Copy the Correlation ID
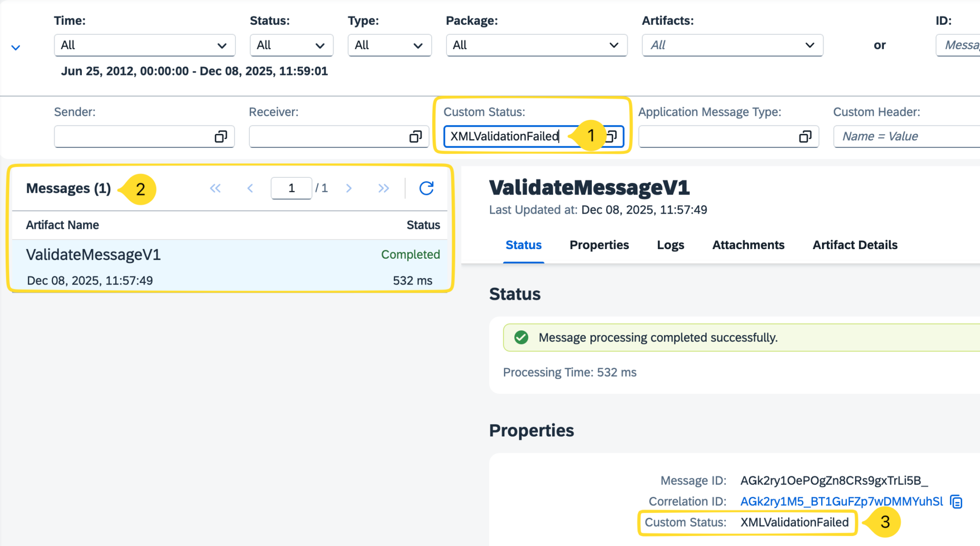This screenshot has height=546, width=980. (956, 501)
